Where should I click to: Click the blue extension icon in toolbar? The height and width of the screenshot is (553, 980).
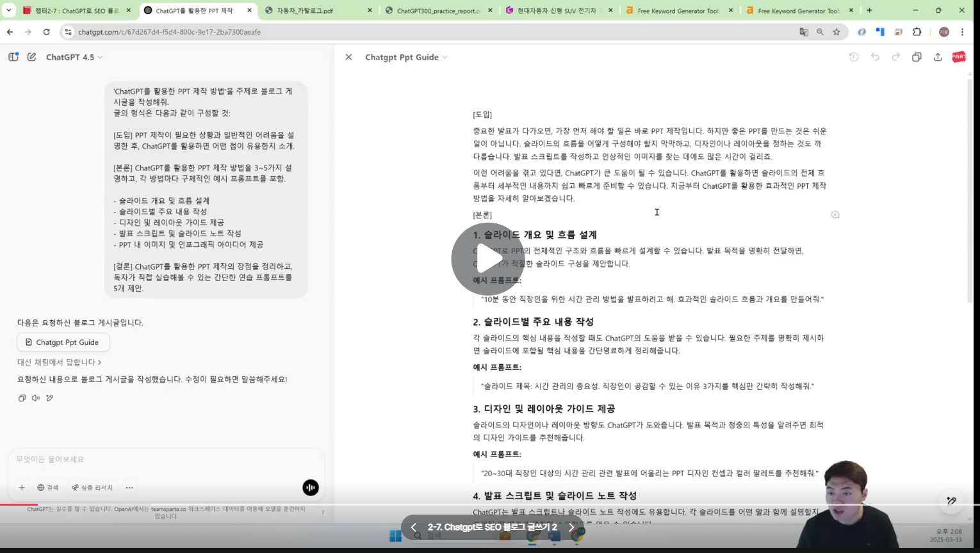point(880,32)
